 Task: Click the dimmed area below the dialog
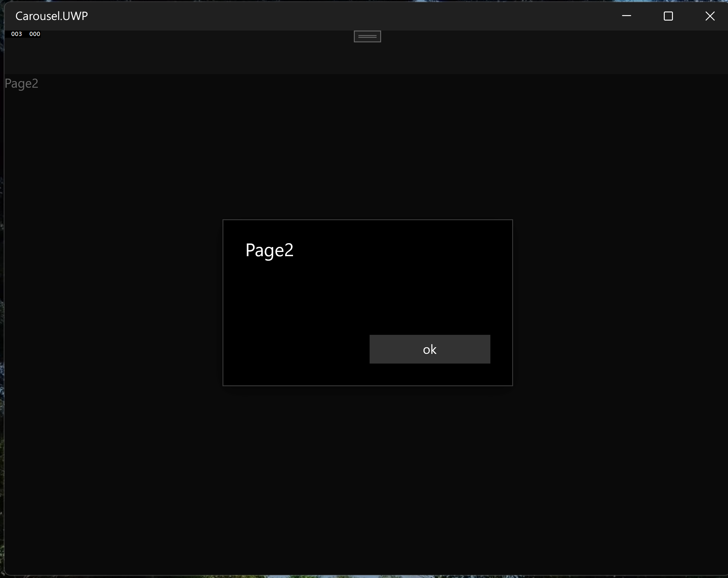pos(367,479)
